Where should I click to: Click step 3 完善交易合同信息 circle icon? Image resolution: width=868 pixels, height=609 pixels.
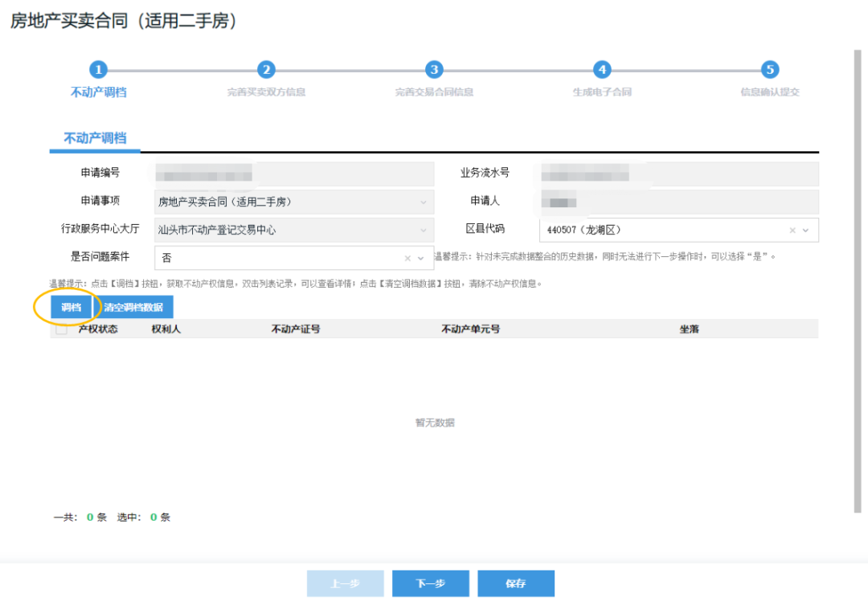click(433, 70)
